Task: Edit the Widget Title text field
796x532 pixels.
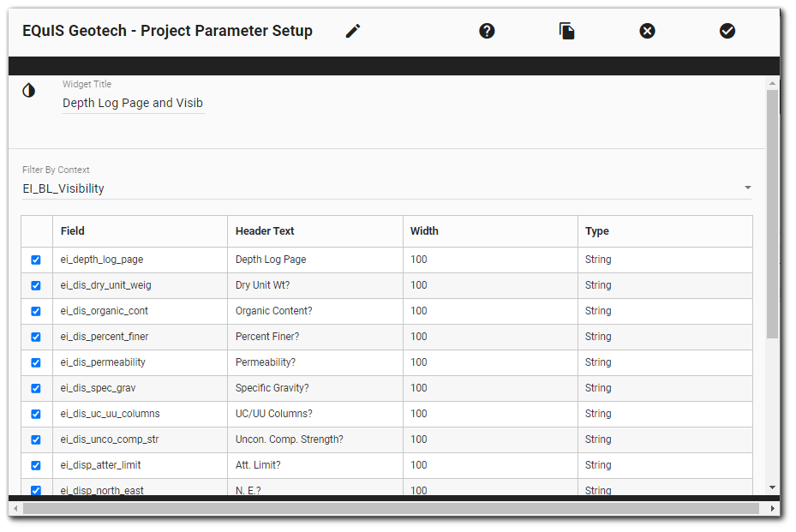Action: point(133,103)
